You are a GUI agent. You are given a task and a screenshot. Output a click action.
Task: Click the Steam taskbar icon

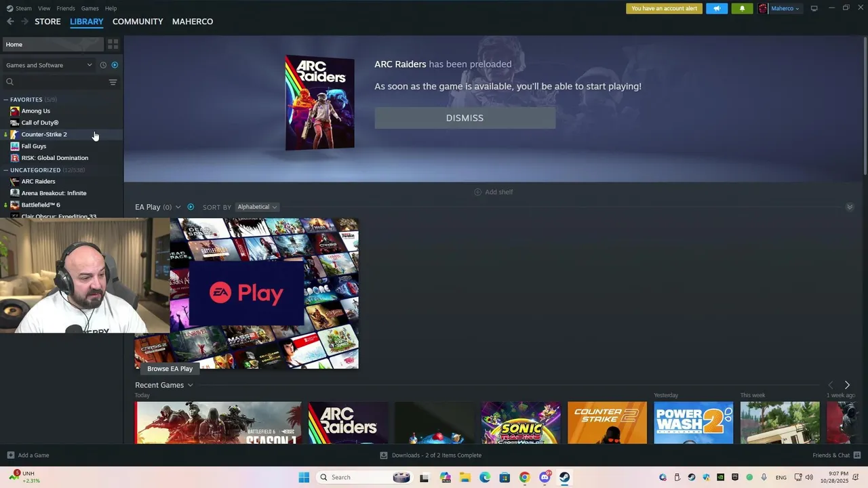(x=564, y=477)
